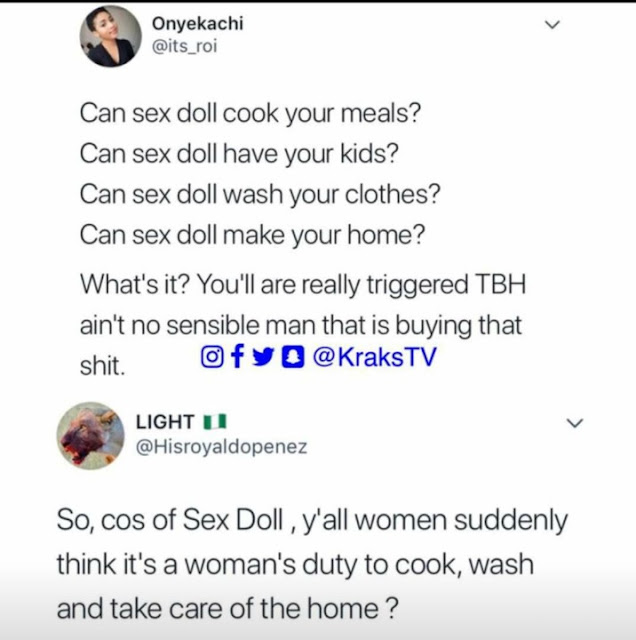Select the 'Can sex doll make your home?' line
636x640 pixels.
tap(252, 236)
